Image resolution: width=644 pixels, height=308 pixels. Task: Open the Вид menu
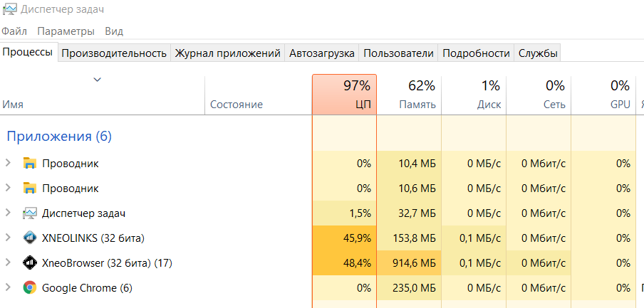(114, 31)
